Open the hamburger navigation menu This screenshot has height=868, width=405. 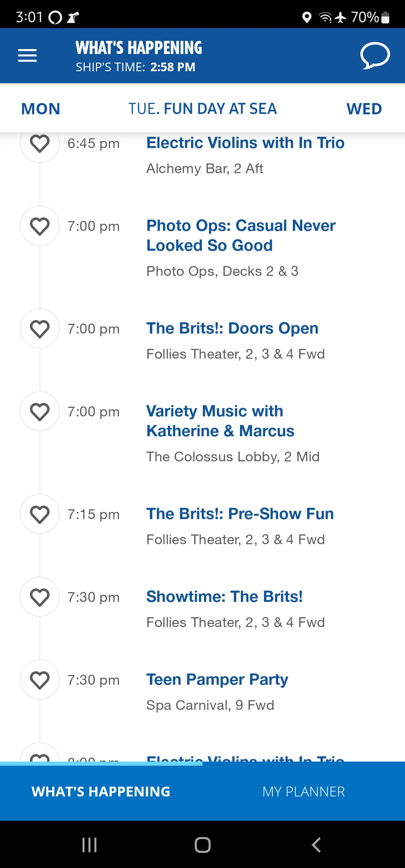(x=27, y=55)
